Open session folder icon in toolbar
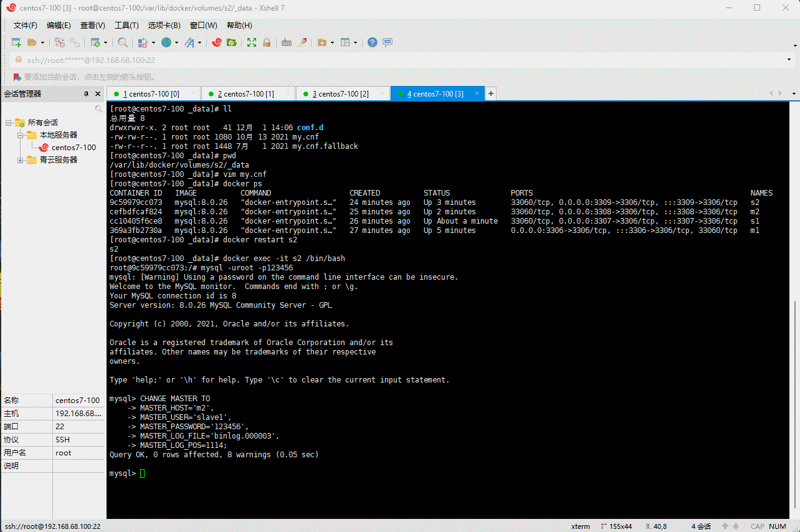The image size is (800, 532). [x=32, y=42]
